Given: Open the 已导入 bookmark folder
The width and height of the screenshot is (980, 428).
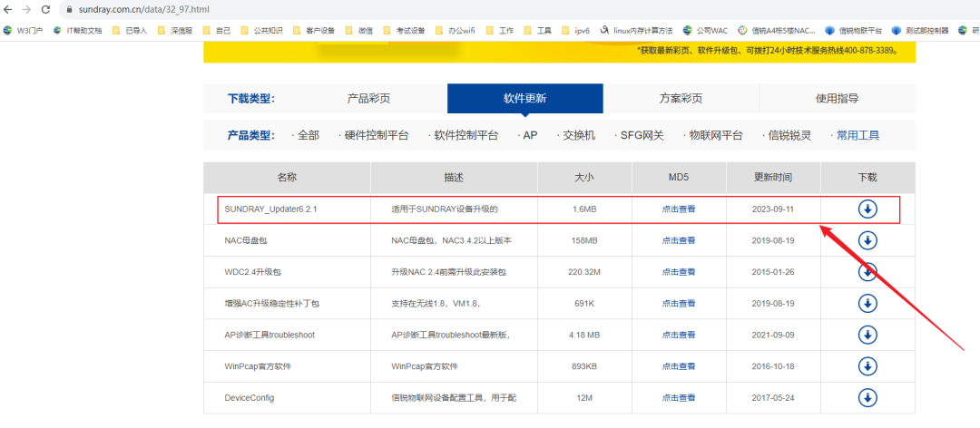Looking at the screenshot, I should 131,30.
